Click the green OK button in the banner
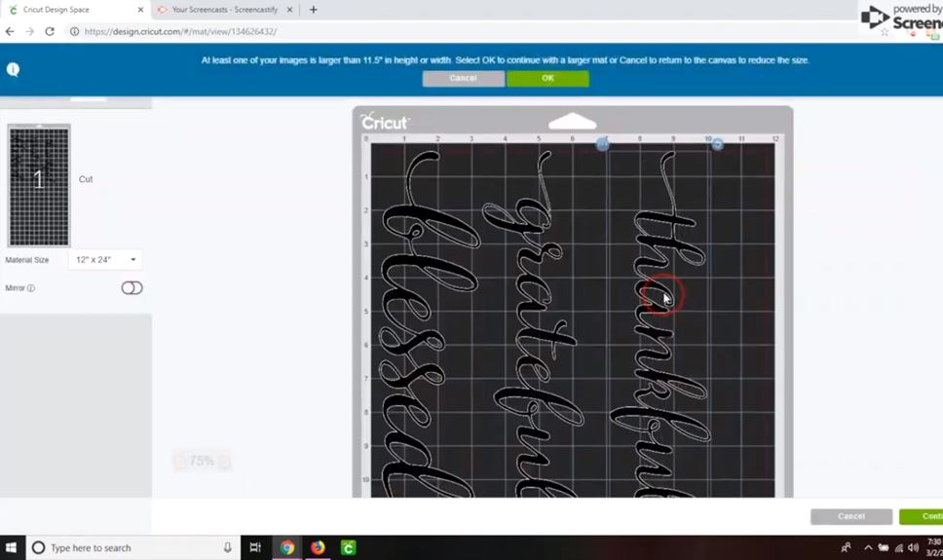The image size is (943, 560). [x=547, y=78]
